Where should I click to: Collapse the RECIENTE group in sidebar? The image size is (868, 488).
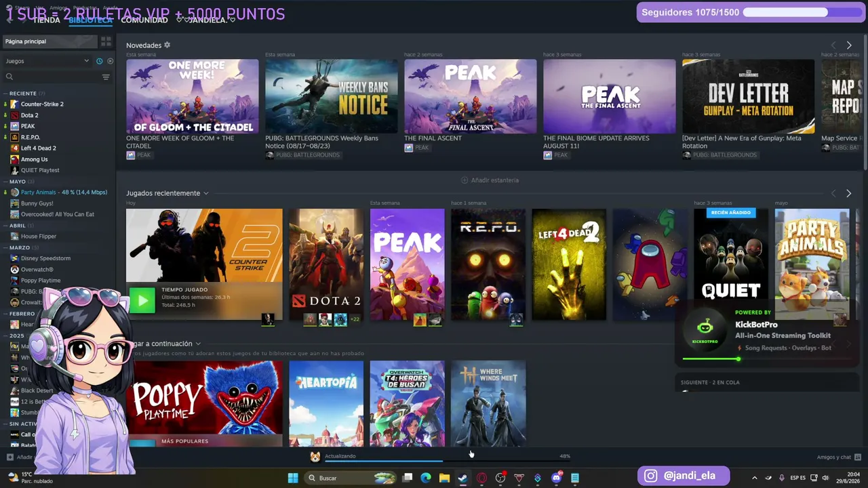tap(5, 93)
